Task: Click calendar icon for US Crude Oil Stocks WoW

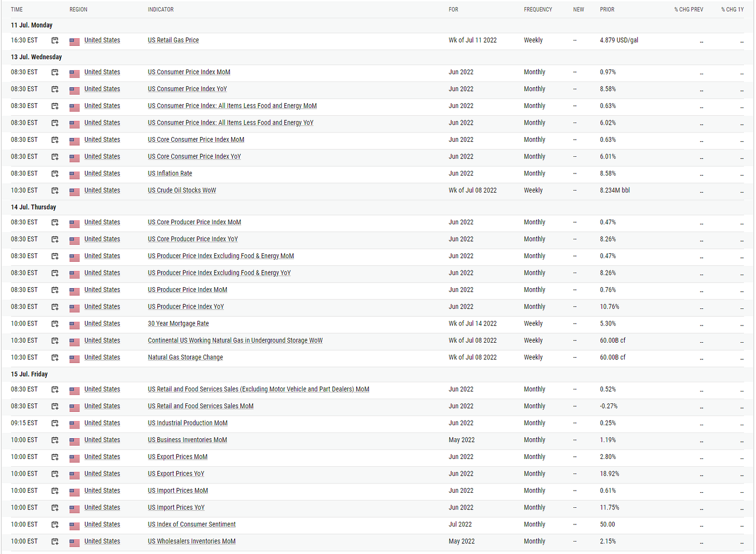Action: click(55, 191)
